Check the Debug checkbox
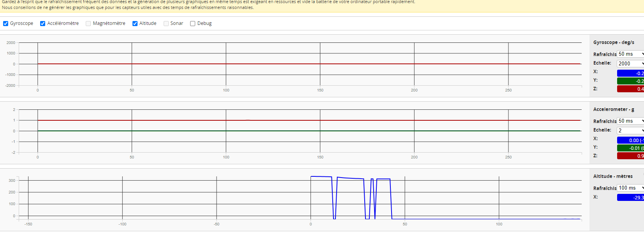644x241 pixels. point(193,23)
